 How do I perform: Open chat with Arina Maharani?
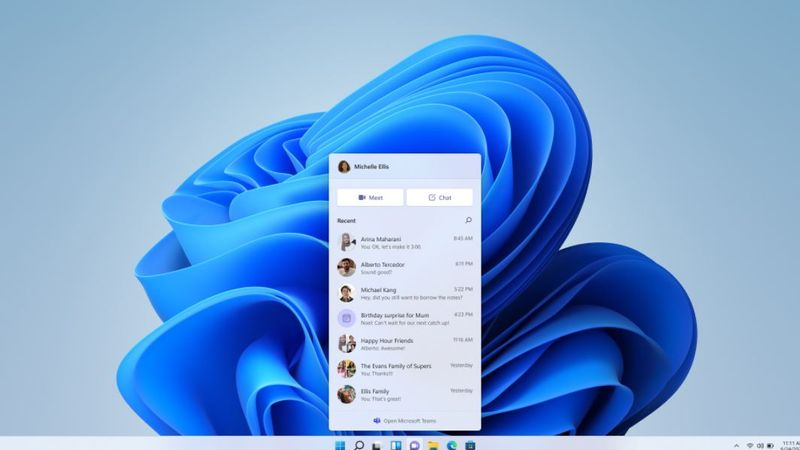(x=405, y=242)
